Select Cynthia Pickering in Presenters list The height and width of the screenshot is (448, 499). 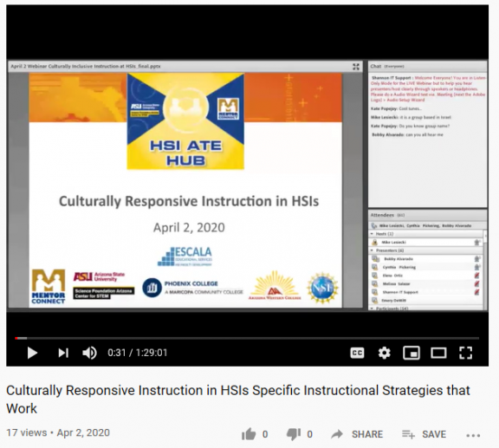(399, 267)
